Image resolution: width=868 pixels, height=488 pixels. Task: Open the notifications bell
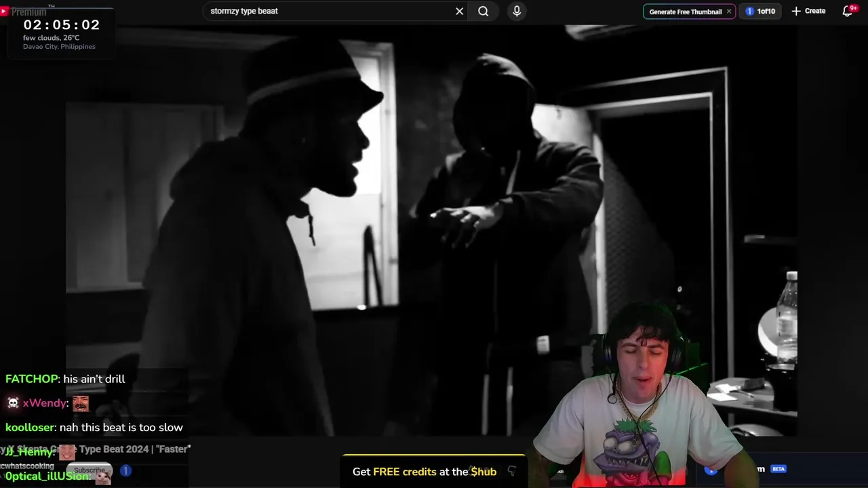[848, 11]
